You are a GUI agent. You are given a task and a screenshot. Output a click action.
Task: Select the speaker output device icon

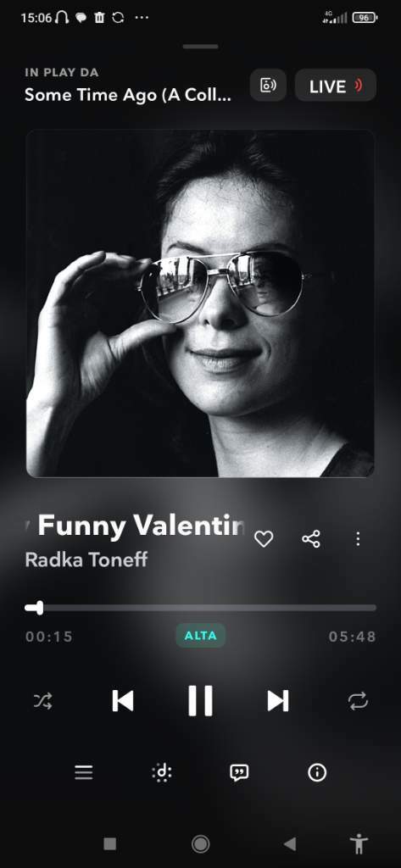268,86
